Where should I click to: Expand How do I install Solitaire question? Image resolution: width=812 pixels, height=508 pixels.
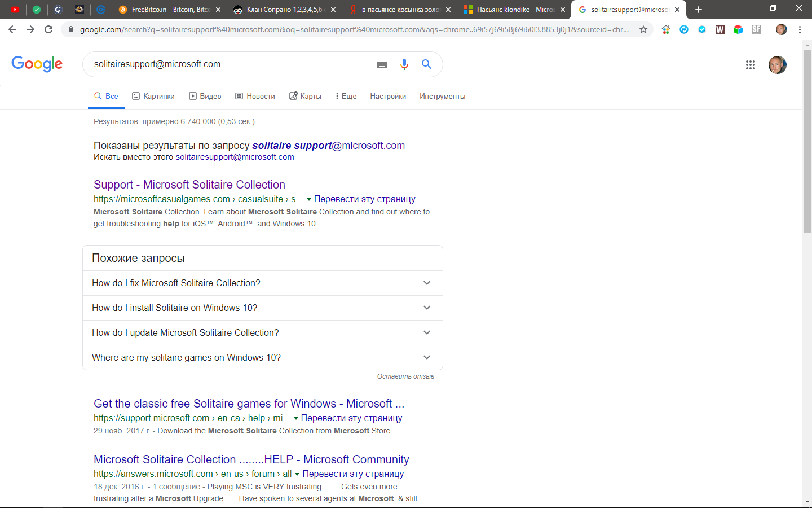(x=263, y=308)
